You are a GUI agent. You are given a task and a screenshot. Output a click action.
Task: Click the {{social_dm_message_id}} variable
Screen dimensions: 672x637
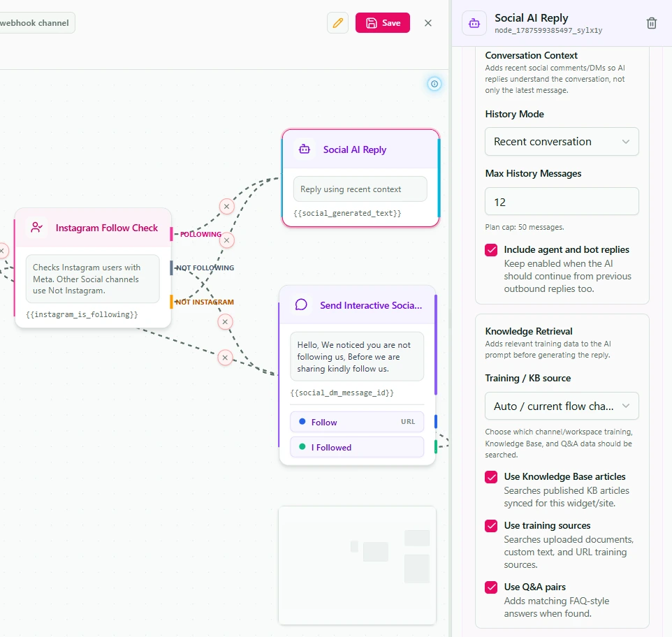coord(342,393)
